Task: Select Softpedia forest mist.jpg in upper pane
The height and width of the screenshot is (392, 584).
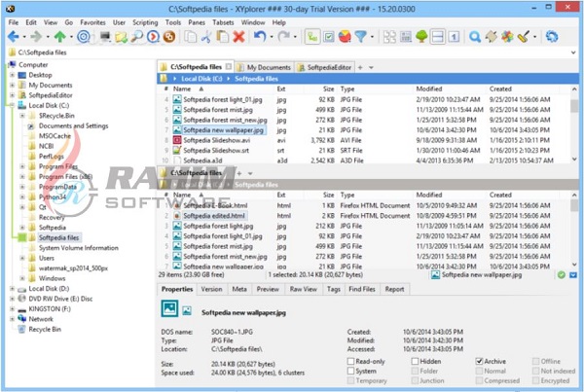Action: [x=218, y=110]
